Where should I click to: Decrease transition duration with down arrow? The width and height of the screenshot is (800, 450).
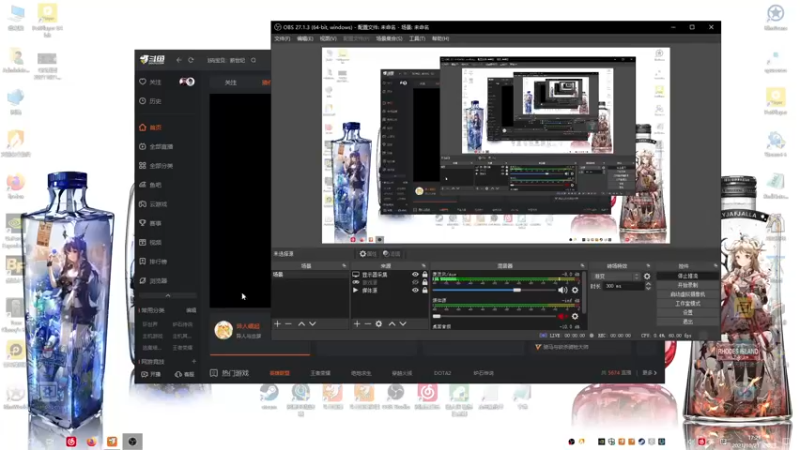tap(648, 289)
